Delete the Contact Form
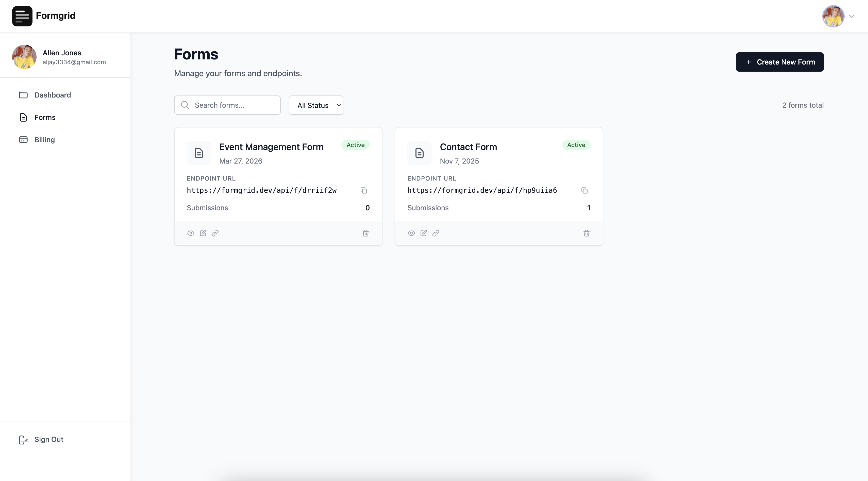Viewport: 868px width, 481px height. pos(586,233)
